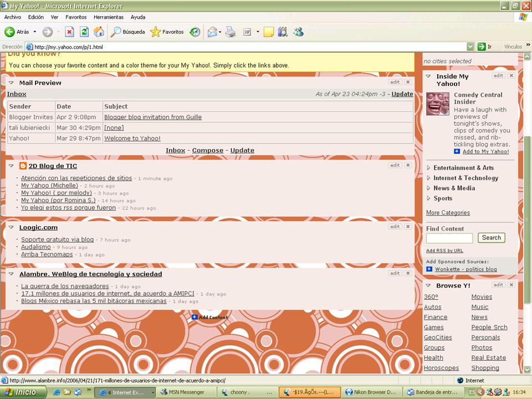Click the Research toolbar icon
The width and height of the screenshot is (532, 399).
(283, 32)
